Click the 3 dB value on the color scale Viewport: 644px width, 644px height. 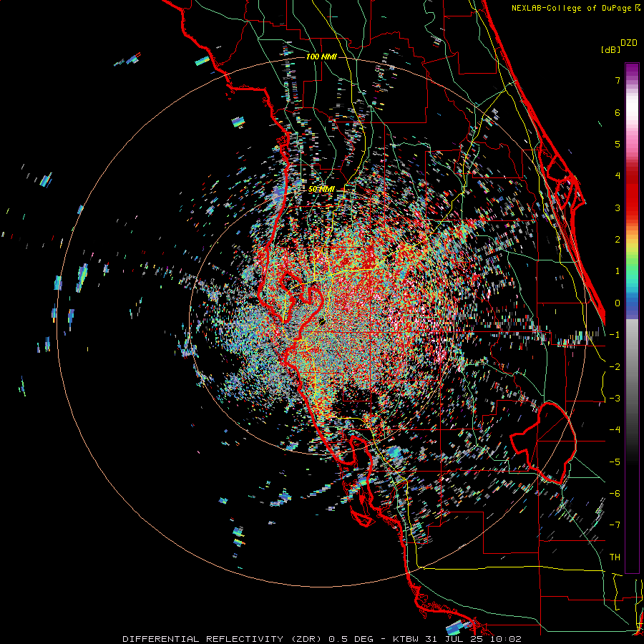618,208
